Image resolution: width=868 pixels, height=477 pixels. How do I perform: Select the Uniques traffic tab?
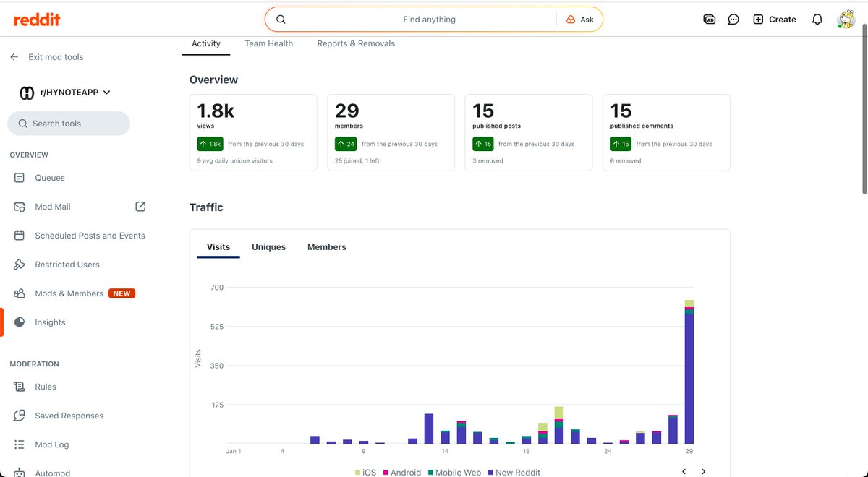[x=268, y=247]
